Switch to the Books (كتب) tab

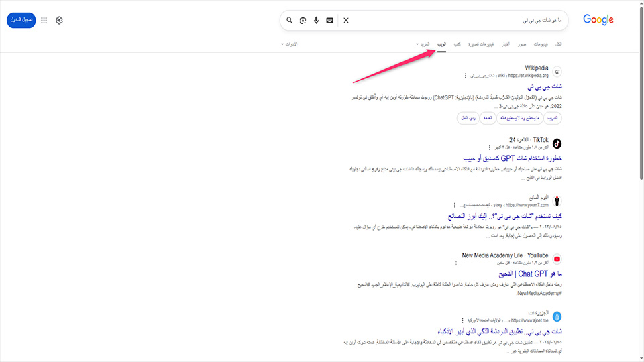(457, 44)
